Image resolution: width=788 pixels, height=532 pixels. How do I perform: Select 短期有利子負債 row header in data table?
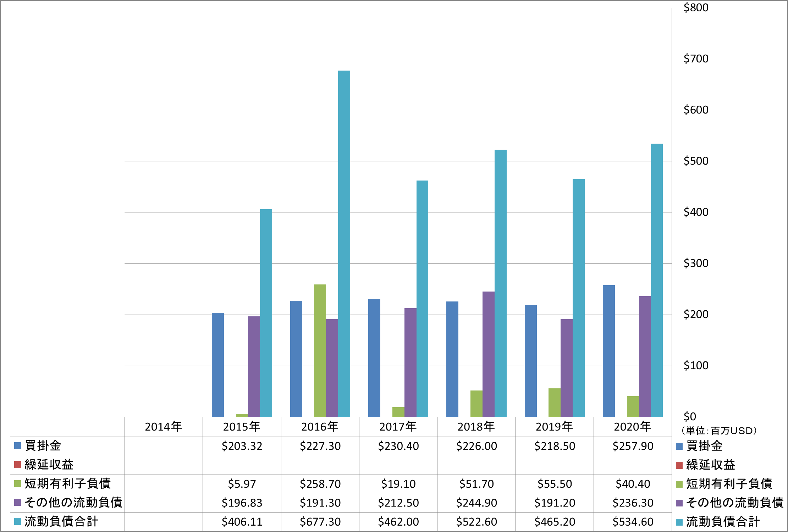[68, 484]
